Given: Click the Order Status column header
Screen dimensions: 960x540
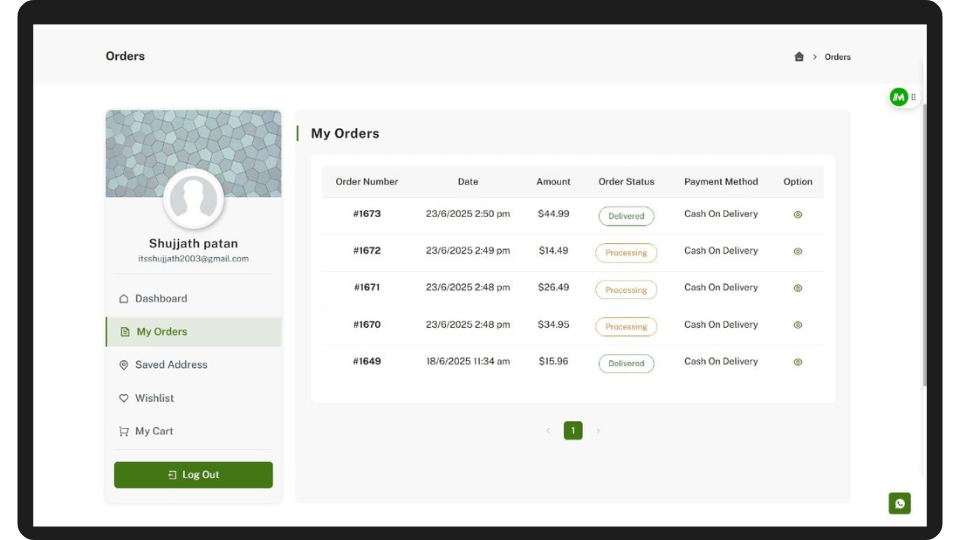Looking at the screenshot, I should 626,182.
